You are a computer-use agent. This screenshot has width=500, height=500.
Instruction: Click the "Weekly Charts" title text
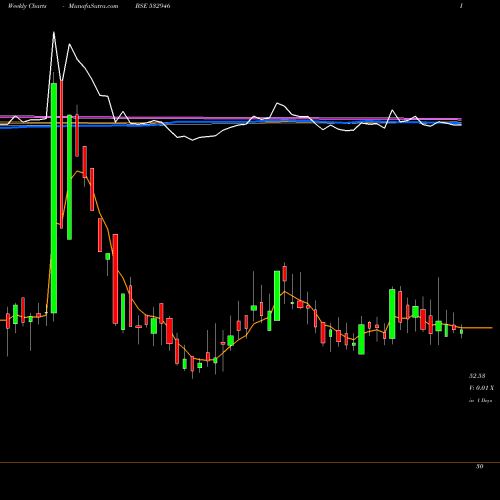27,6
